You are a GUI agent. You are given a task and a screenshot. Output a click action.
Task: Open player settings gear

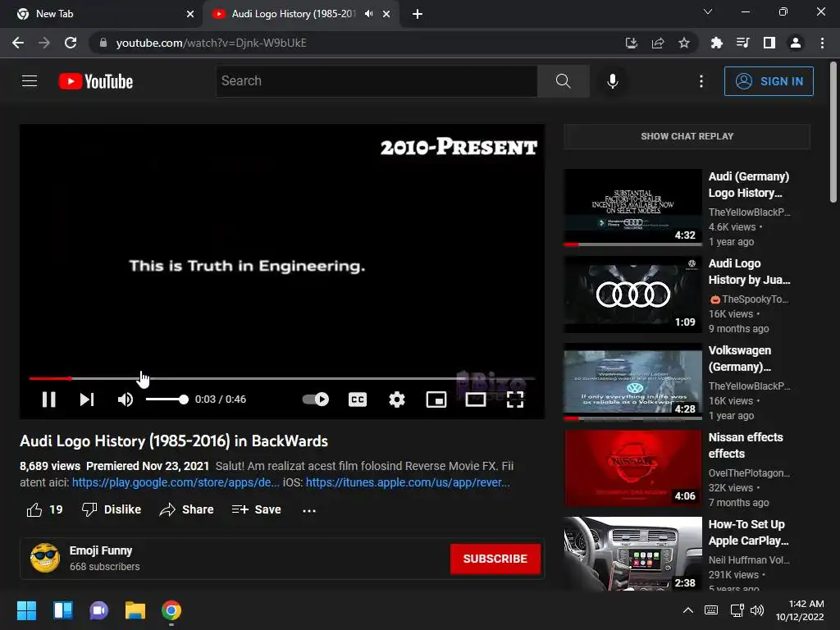(397, 399)
